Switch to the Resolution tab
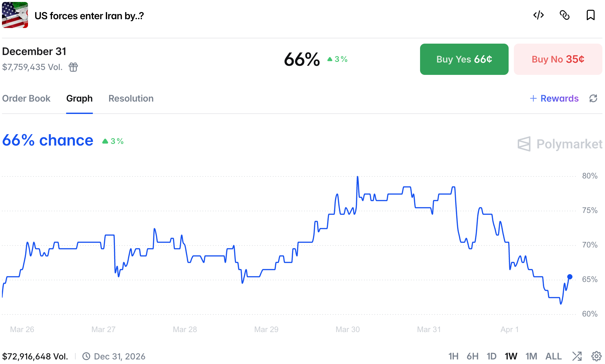Image resolution: width=605 pixels, height=364 pixels. tap(131, 98)
